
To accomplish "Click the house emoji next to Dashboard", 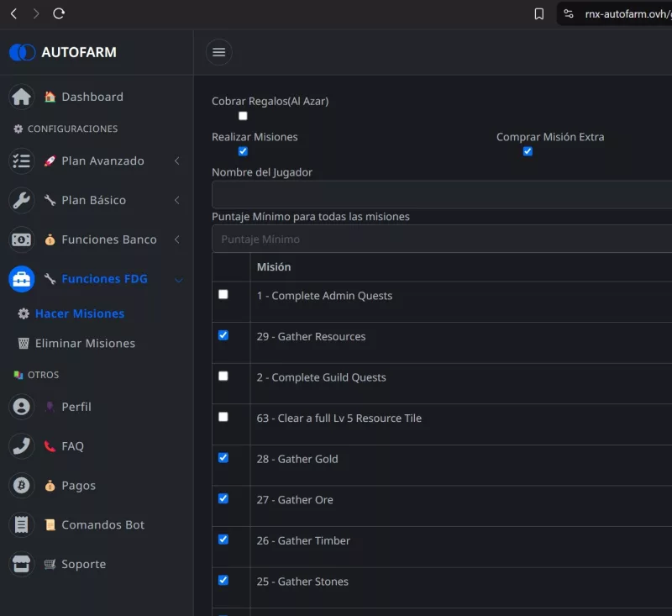I will click(x=50, y=97).
